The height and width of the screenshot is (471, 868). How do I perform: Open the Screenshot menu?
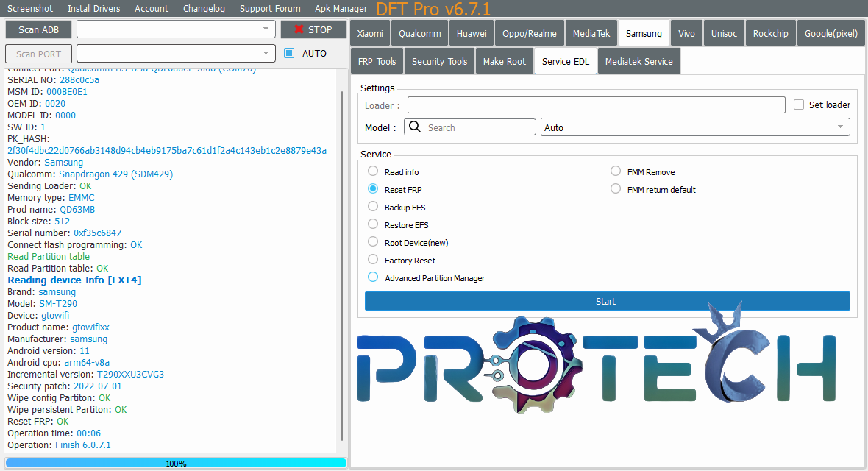tap(30, 8)
